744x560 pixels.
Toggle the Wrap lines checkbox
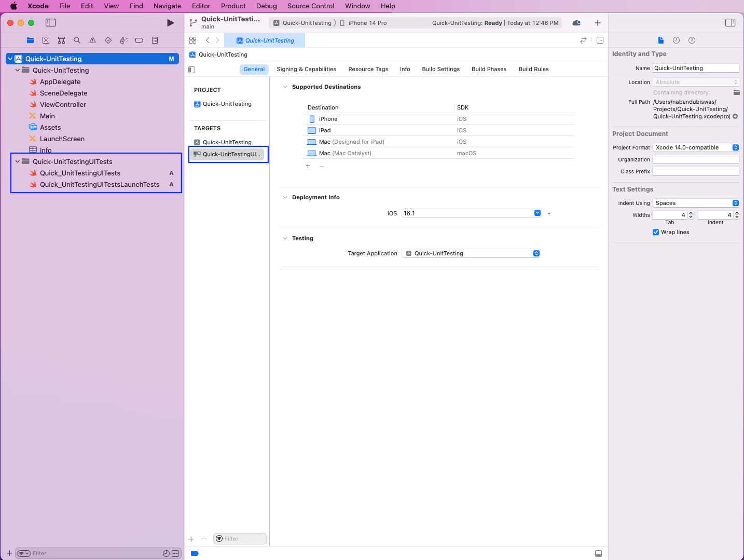(656, 233)
